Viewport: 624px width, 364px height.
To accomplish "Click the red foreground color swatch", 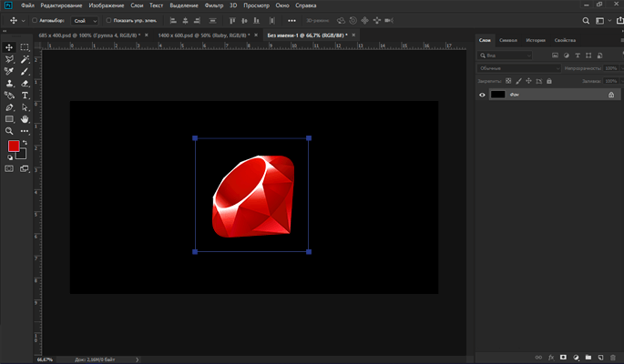I will click(x=14, y=147).
